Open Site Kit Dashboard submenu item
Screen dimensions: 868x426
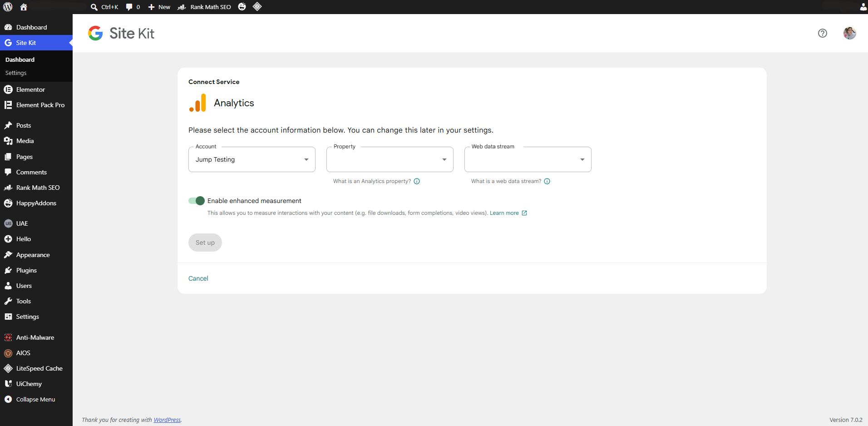pyautogui.click(x=20, y=59)
